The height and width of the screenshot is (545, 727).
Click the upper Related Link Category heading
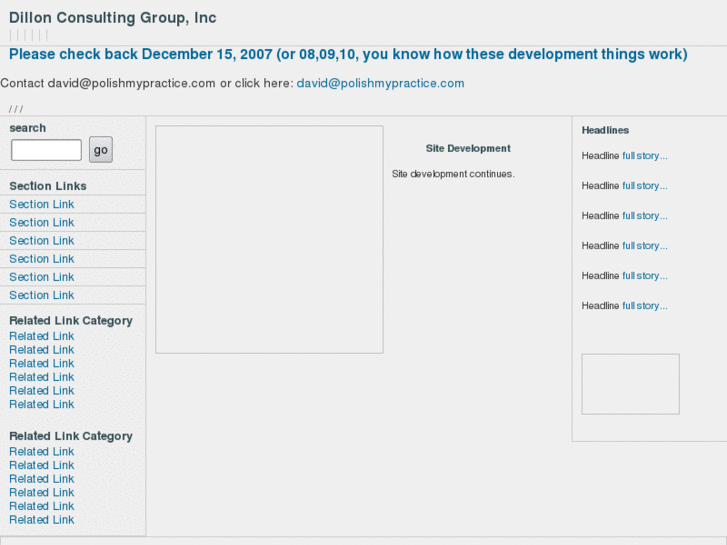pos(71,321)
